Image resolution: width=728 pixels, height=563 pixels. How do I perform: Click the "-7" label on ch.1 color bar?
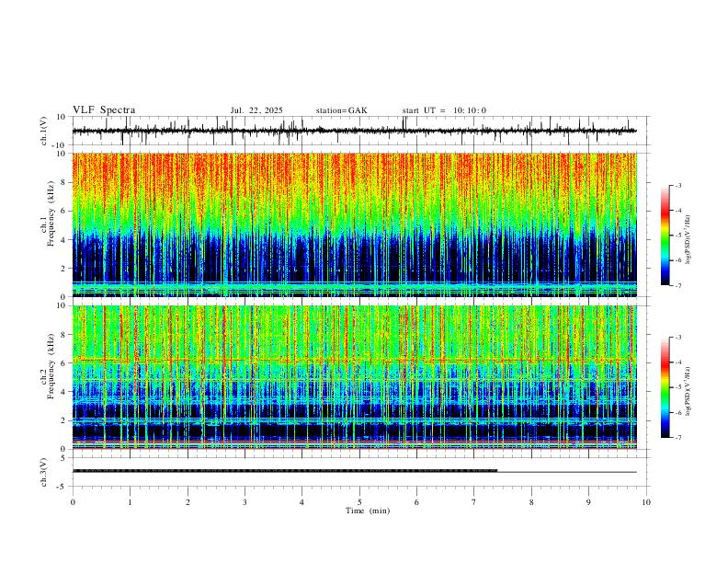pos(678,285)
